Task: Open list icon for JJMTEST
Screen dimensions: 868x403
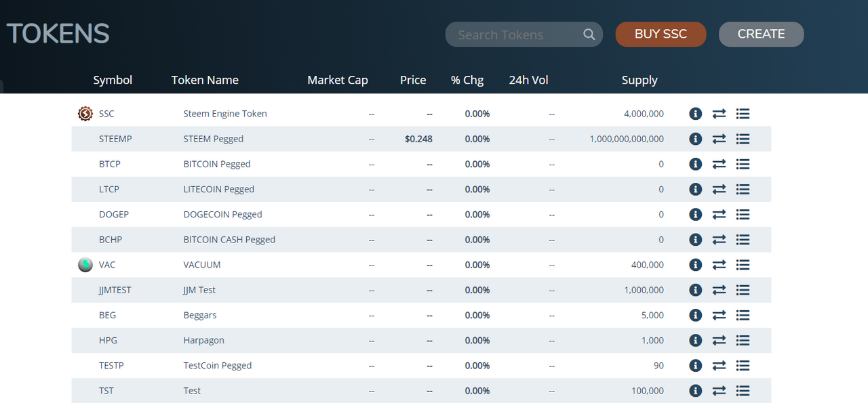Action: [x=743, y=290]
